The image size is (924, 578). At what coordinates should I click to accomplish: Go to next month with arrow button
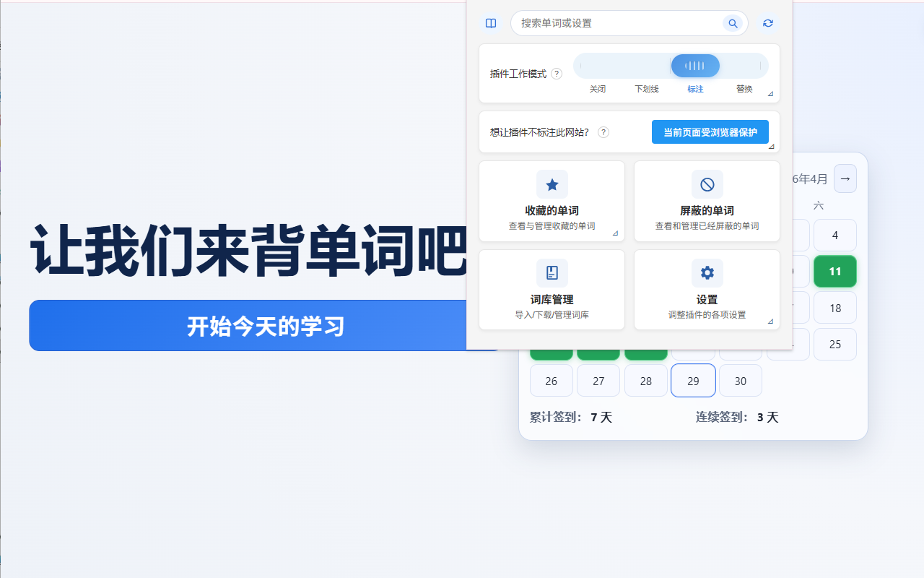pos(845,178)
